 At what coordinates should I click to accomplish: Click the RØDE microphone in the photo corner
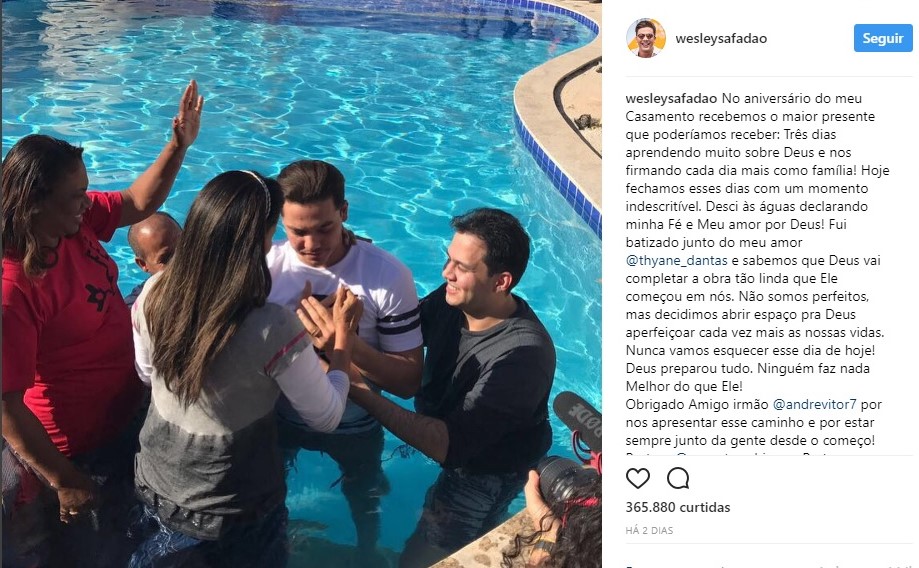(580, 421)
